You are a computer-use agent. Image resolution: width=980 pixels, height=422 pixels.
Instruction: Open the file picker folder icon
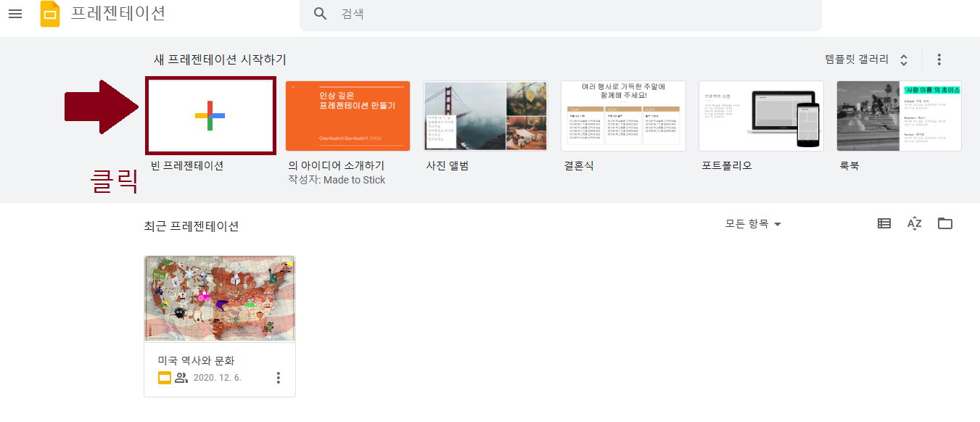click(x=944, y=223)
